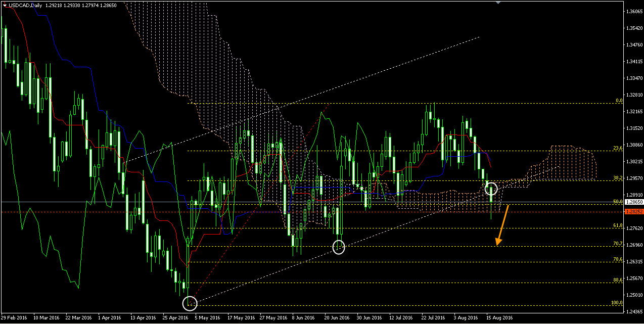Viewport: 644px width, 324px height.
Task: Click price axis label 1.25010
Action: (634, 295)
